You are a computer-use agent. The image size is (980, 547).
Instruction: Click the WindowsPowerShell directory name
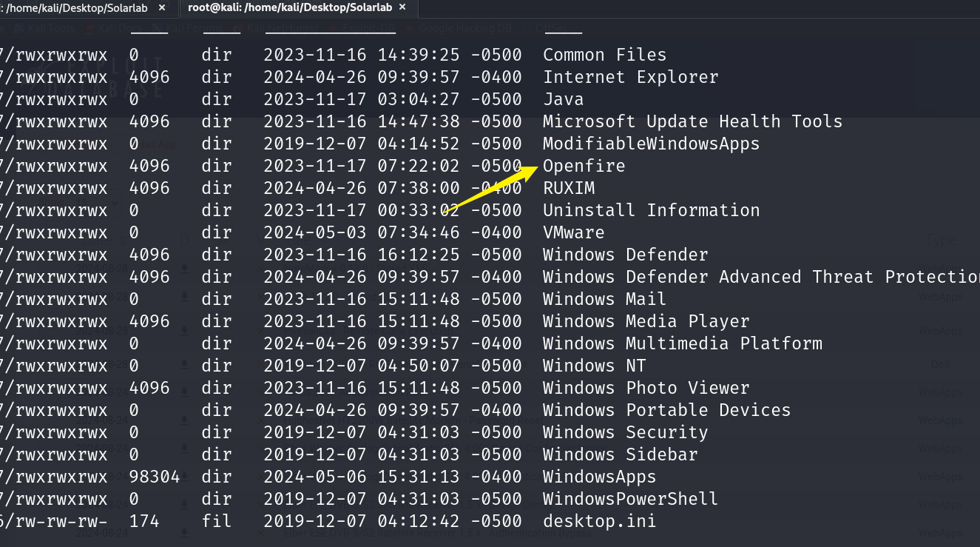630,499
